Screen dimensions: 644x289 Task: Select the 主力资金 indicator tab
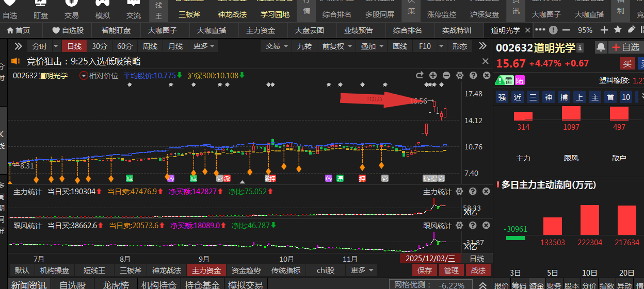click(206, 270)
